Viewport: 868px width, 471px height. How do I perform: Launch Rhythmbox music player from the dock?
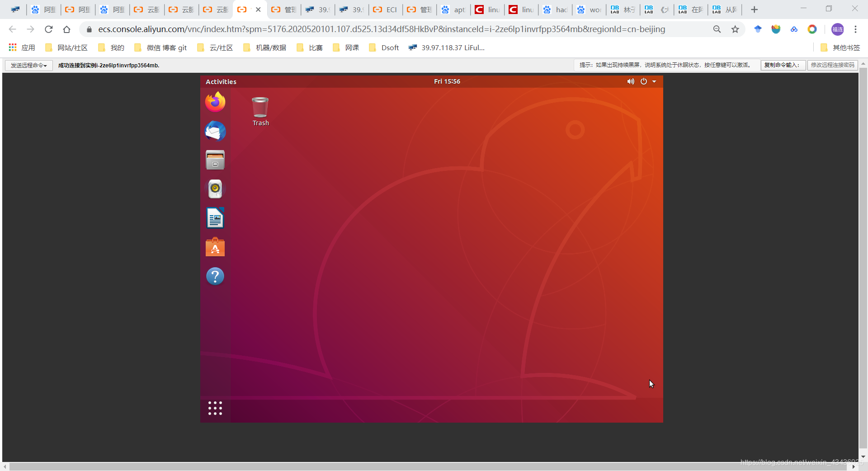pyautogui.click(x=215, y=189)
